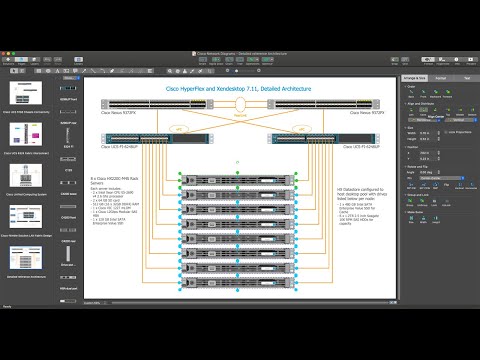This screenshot has width=480, height=360.
Task: Click the Height value field
Action: pos(428,139)
